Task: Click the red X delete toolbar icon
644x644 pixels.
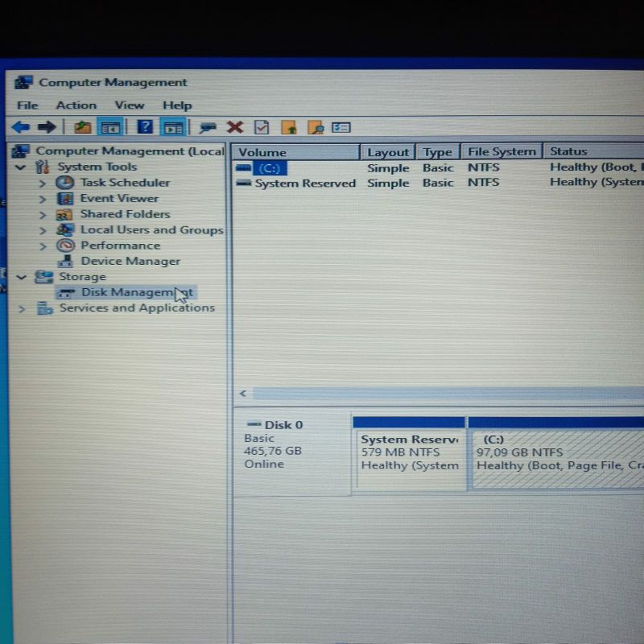Action: click(235, 127)
